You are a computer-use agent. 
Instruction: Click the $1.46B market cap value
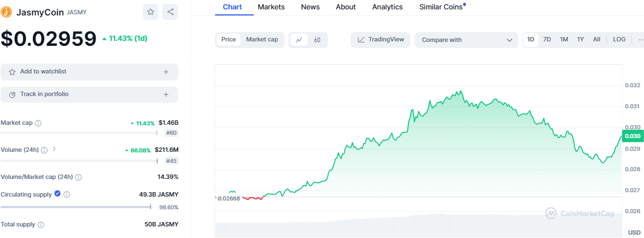click(x=168, y=123)
